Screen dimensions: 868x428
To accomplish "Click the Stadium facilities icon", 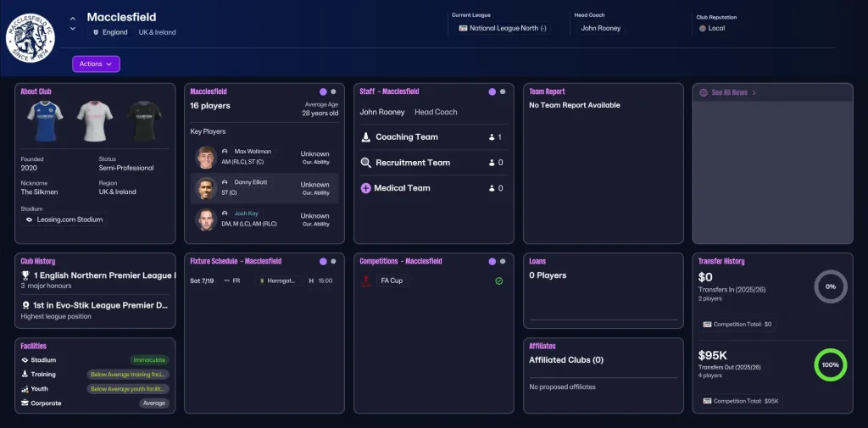I will 25,360.
